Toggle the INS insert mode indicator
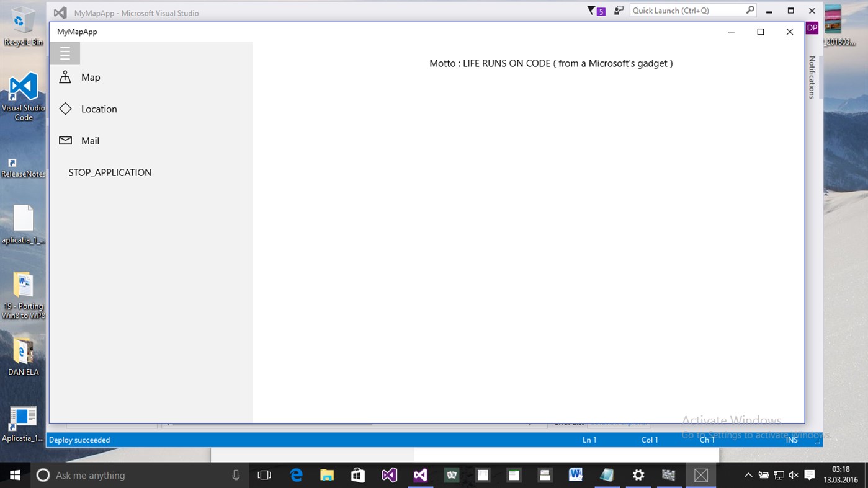Screen dimensions: 868x488 point(792,440)
